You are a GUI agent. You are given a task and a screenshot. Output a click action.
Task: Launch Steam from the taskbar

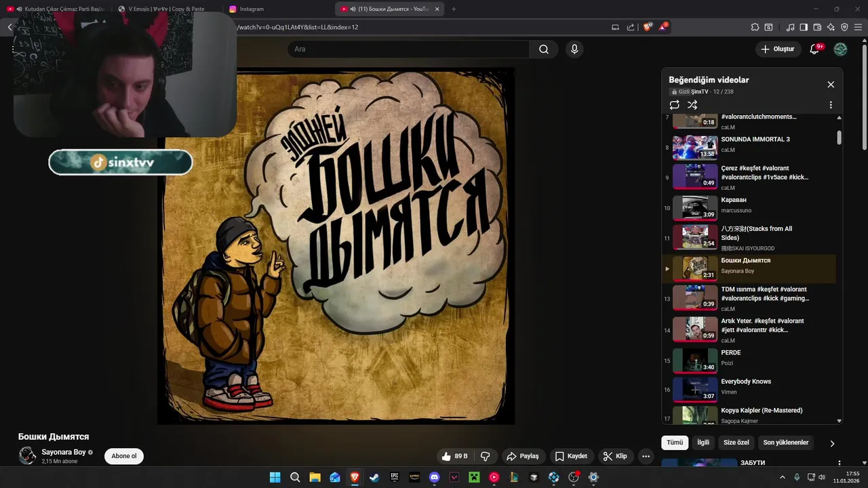(x=374, y=477)
